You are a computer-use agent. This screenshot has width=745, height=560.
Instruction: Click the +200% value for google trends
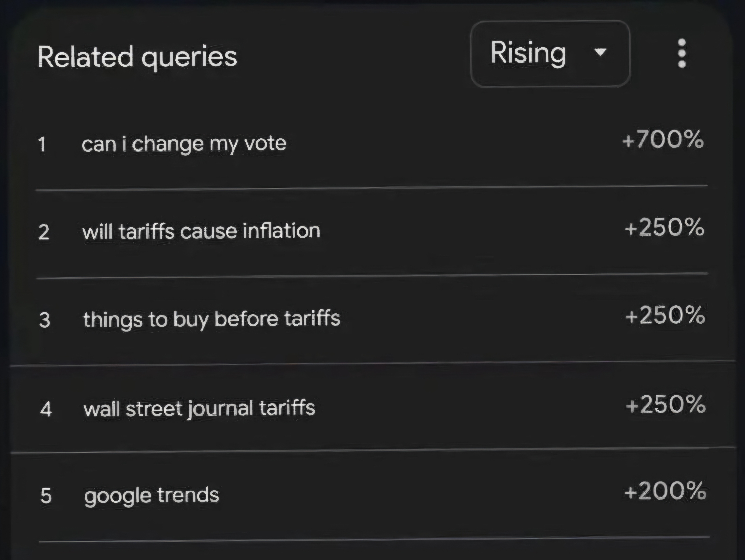pyautogui.click(x=665, y=491)
